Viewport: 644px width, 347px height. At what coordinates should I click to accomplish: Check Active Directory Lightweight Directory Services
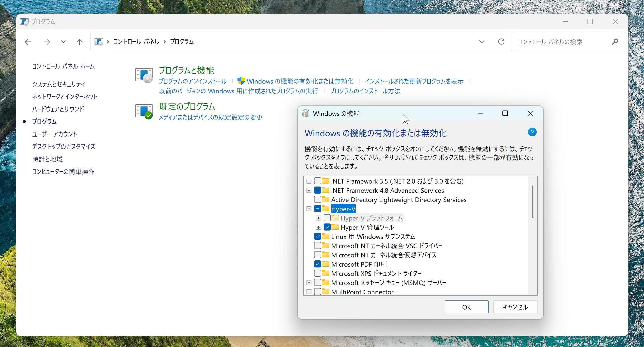pyautogui.click(x=318, y=200)
